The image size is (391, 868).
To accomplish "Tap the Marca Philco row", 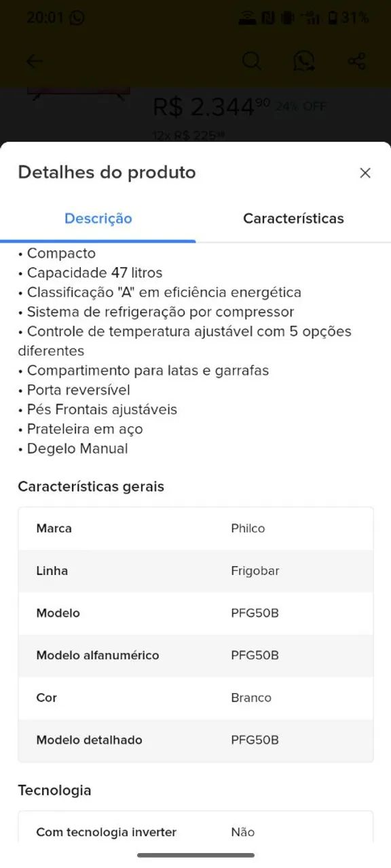I will tap(195, 528).
